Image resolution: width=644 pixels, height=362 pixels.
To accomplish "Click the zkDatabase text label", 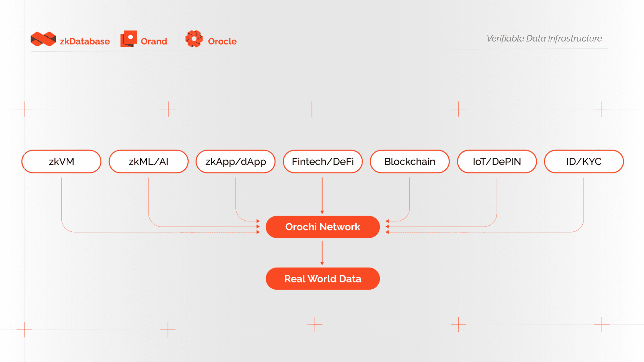I will [85, 42].
